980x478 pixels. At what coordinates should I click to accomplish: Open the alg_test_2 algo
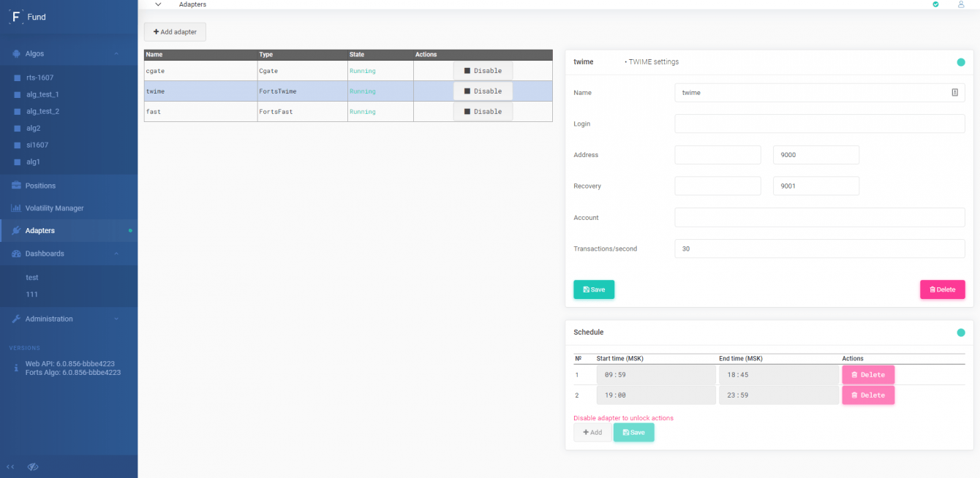pyautogui.click(x=42, y=111)
